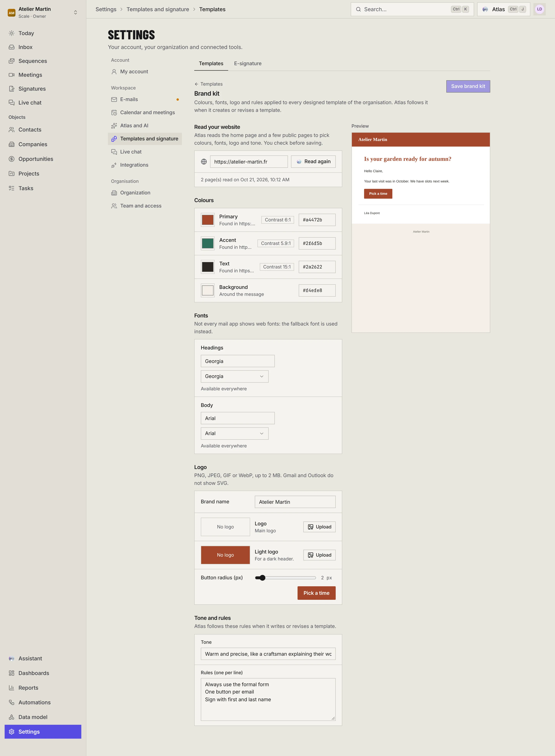Open the Contacts people icon
The height and width of the screenshot is (756, 555).
tap(11, 129)
